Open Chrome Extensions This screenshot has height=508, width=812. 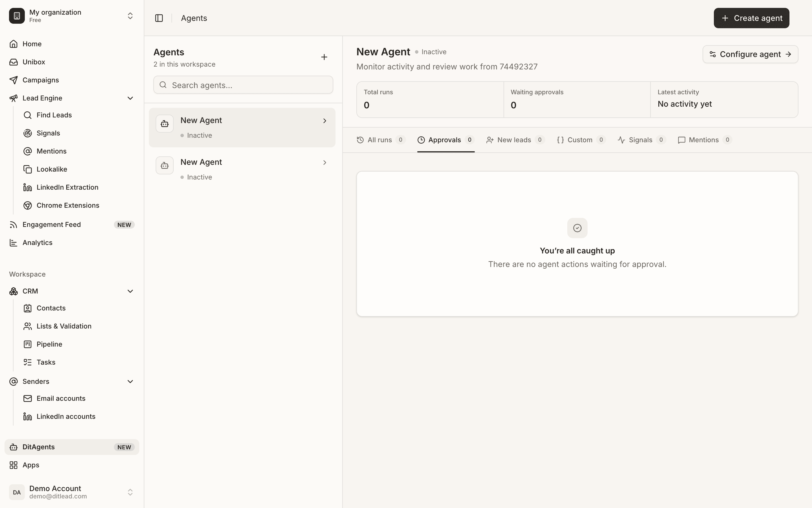point(79,205)
